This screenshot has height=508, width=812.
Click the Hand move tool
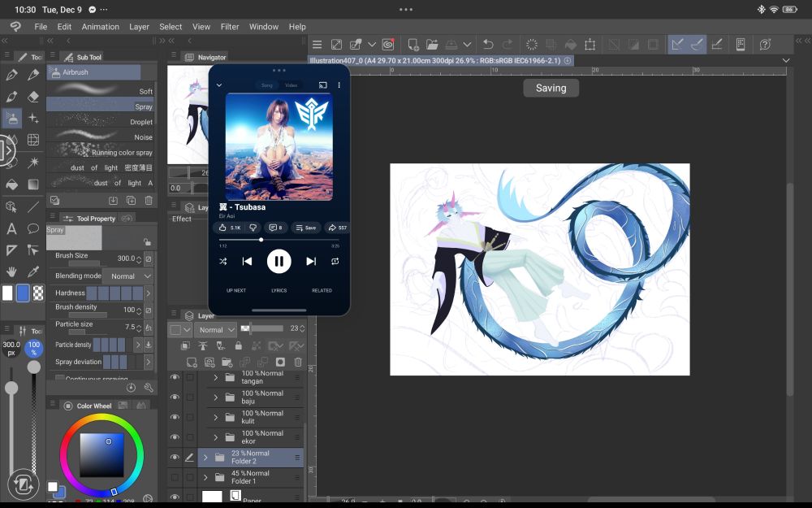coord(11,272)
